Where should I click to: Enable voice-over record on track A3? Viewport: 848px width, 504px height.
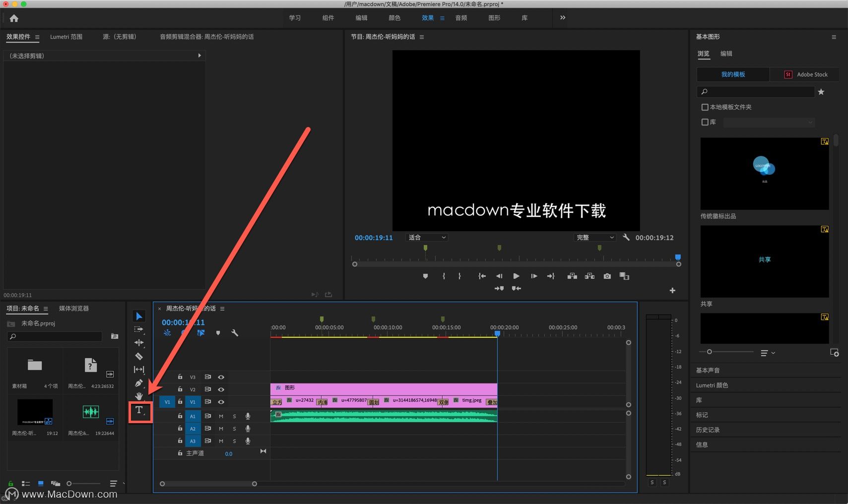(x=248, y=441)
